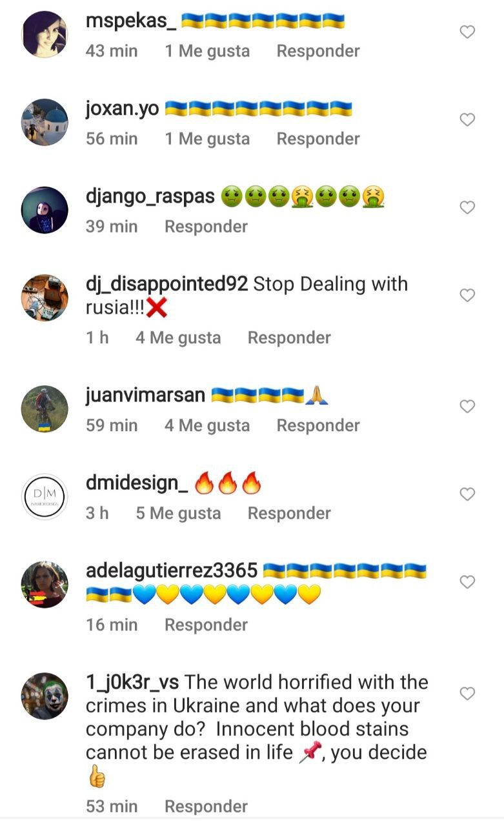Visit the adelagutierrez3365 username link
The width and height of the screenshot is (504, 826).
(x=172, y=571)
